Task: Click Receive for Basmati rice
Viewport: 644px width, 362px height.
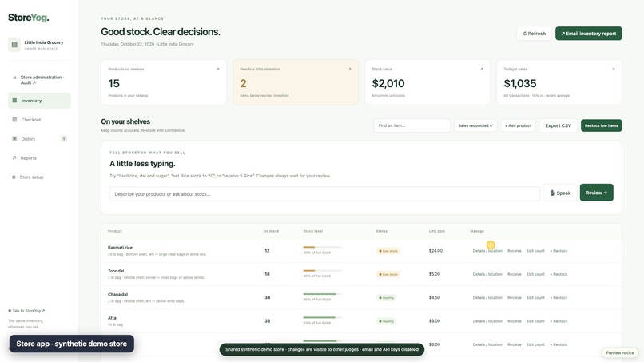Action: (515, 251)
